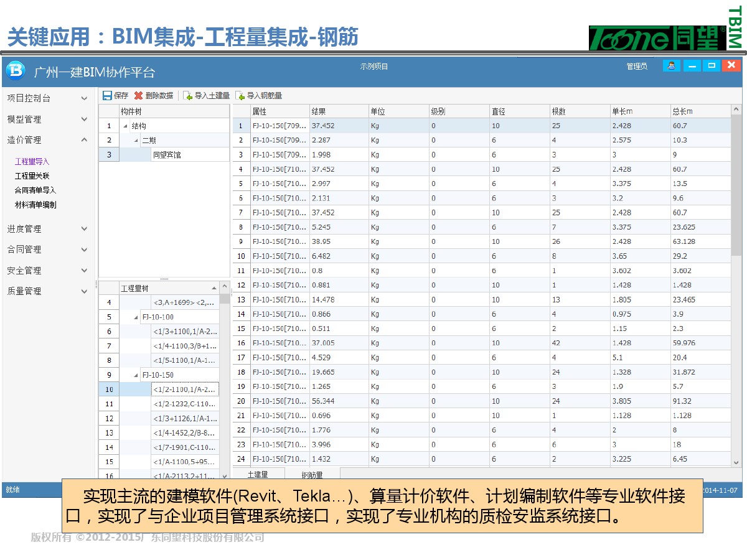The image size is (747, 560).
Task: Collapse the 结构 node in component tree
Action: [126, 126]
